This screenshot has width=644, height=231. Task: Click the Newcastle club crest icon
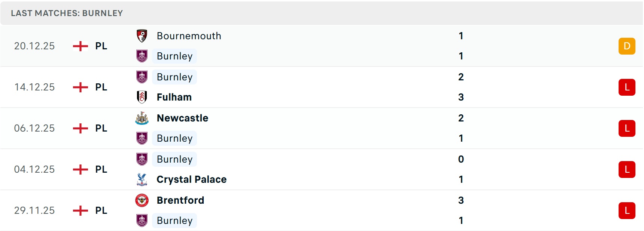[142, 118]
